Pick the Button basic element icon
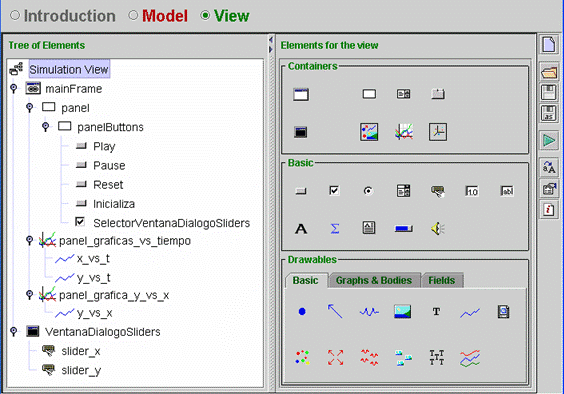The width and height of the screenshot is (564, 394). pyautogui.click(x=301, y=191)
